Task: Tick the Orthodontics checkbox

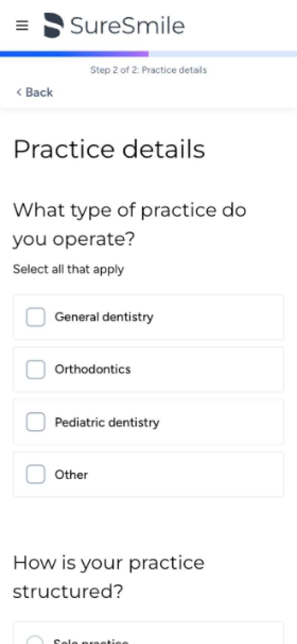Action: click(x=36, y=370)
